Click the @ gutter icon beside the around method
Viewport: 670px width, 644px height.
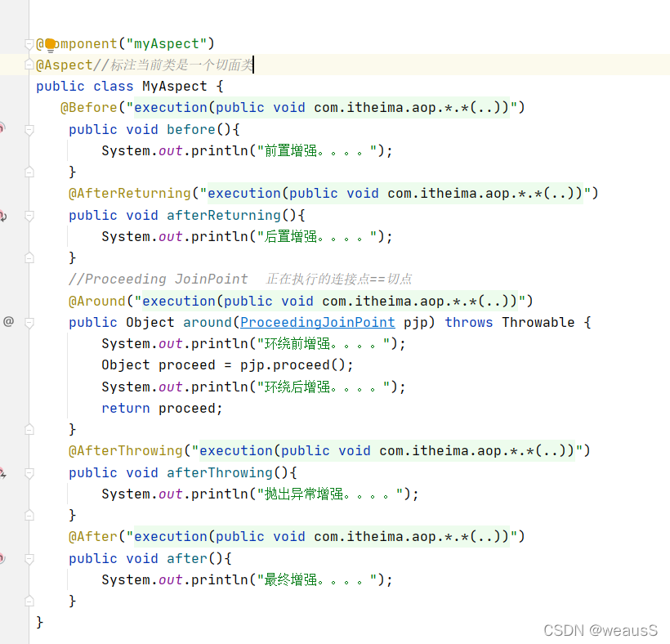pyautogui.click(x=8, y=321)
